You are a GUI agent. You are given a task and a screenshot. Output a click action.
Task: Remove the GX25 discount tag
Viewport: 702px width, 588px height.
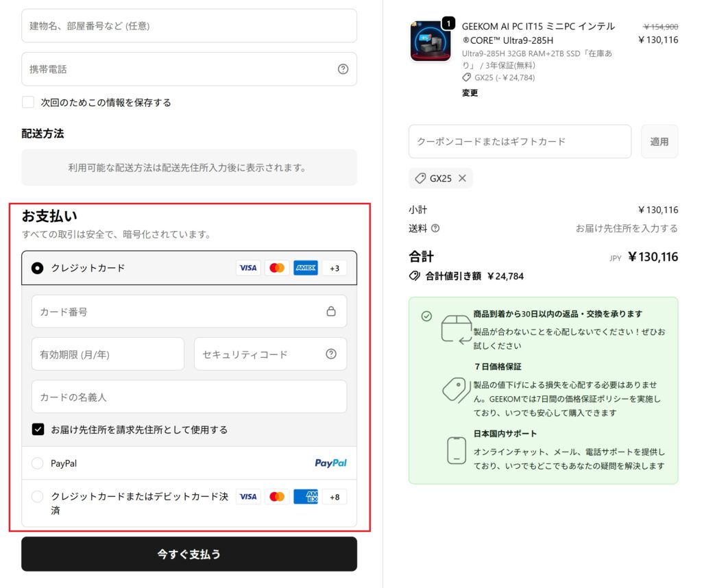(463, 178)
